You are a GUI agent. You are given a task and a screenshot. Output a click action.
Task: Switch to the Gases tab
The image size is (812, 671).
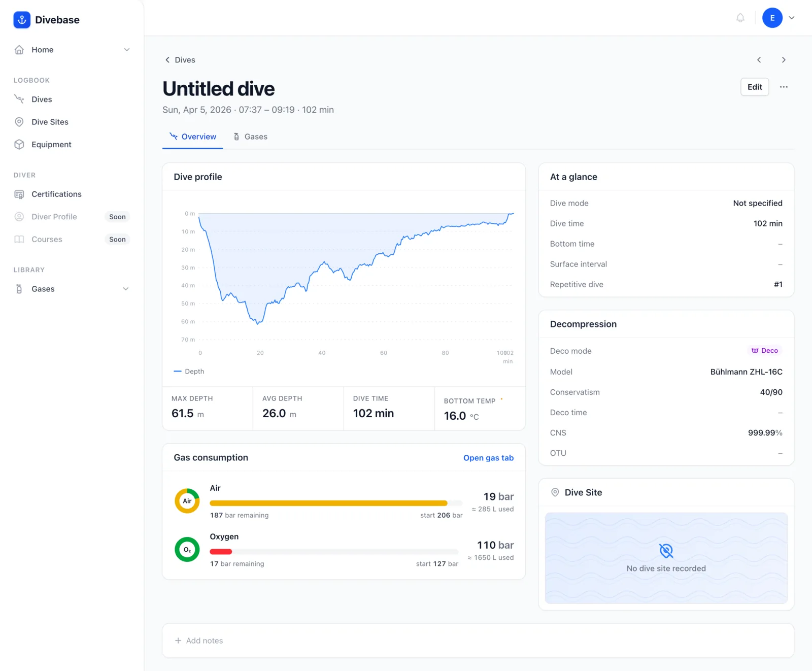[250, 137]
